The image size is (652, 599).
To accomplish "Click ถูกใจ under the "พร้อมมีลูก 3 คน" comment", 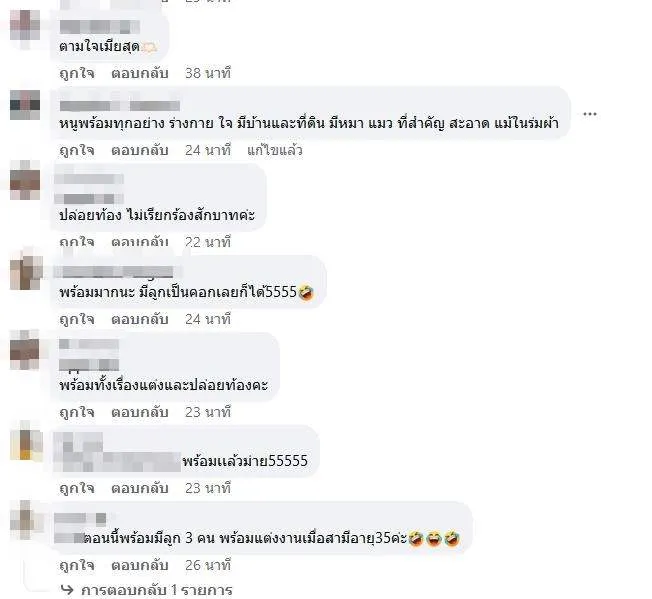I will click(77, 565).
